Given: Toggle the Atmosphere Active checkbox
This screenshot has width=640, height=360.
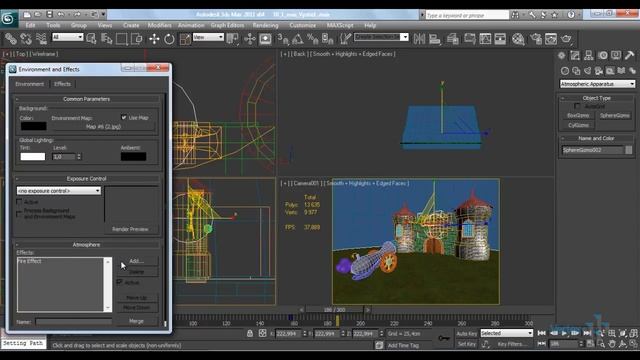Looking at the screenshot, I should pos(120,282).
